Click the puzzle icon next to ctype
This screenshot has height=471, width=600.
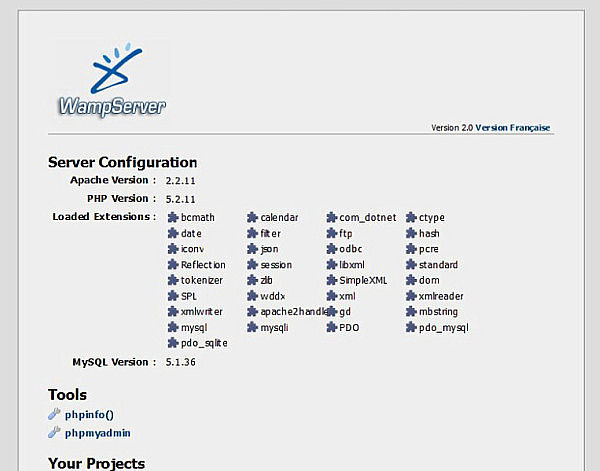pyautogui.click(x=411, y=218)
